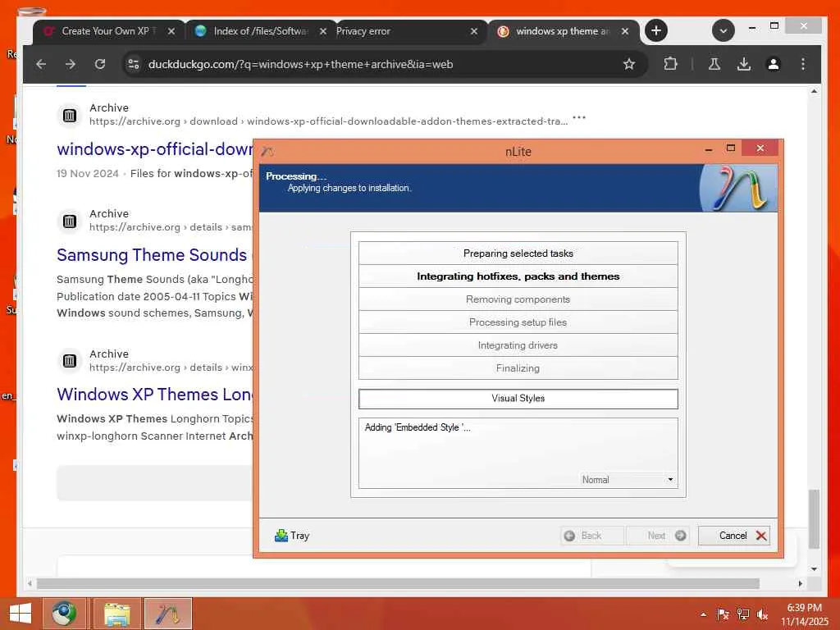Open the Normal priority dropdown in nLite
This screenshot has height=630, width=840.
pyautogui.click(x=627, y=479)
